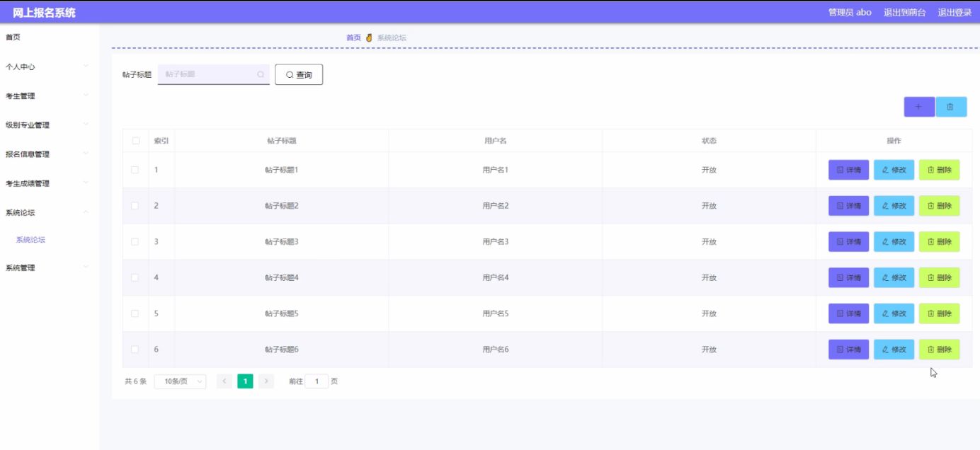
Task: Open 详情 for 帖子标题4
Action: (848, 277)
